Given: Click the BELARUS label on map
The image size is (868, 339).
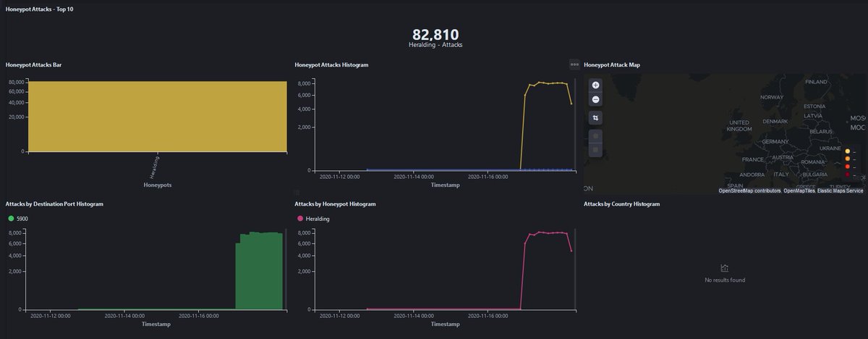Looking at the screenshot, I should click(x=821, y=131).
